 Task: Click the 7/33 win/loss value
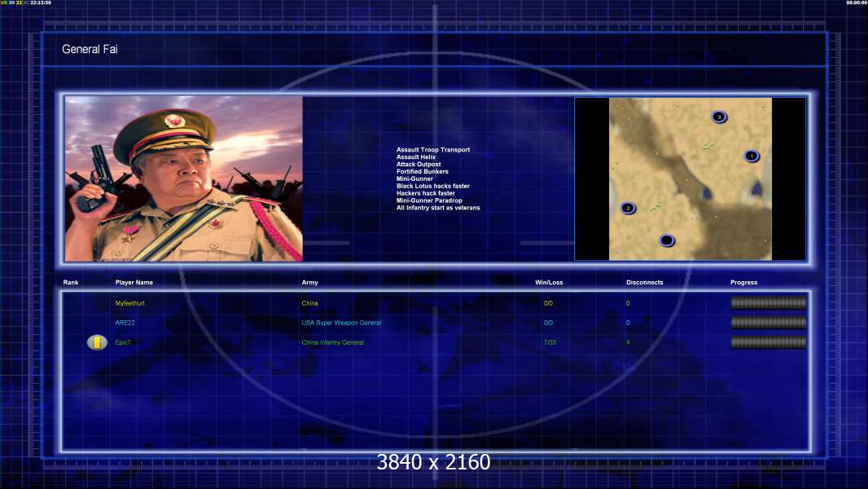[550, 343]
